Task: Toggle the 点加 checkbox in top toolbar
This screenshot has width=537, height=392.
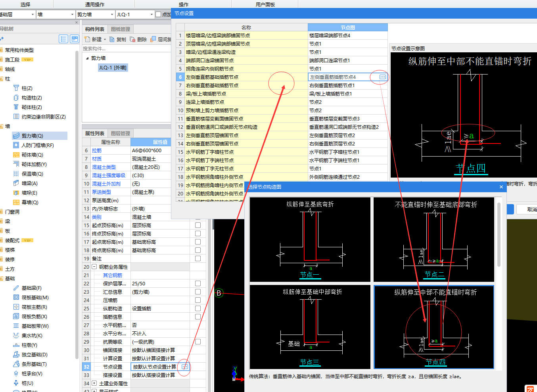Action: pyautogui.click(x=158, y=14)
